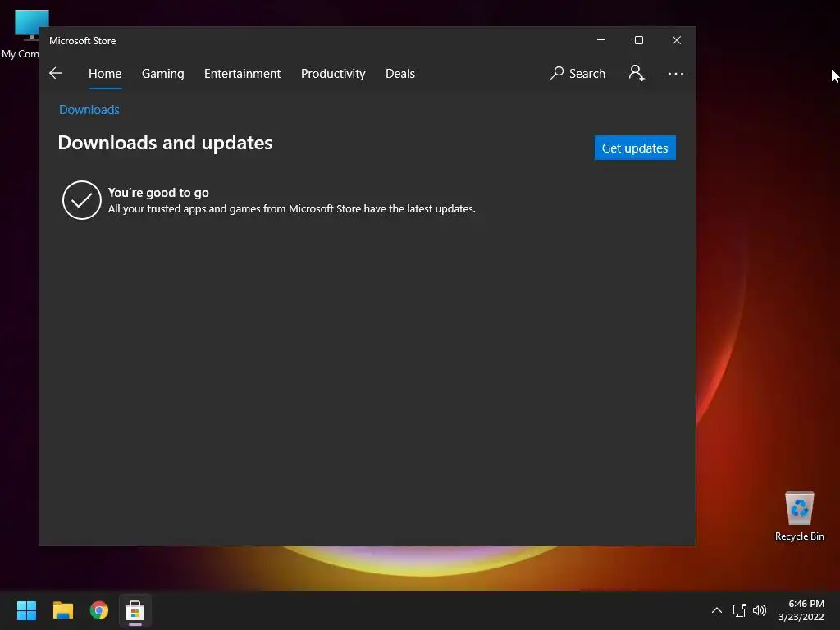Click the "You're good to go" text
840x630 pixels.
point(158,192)
